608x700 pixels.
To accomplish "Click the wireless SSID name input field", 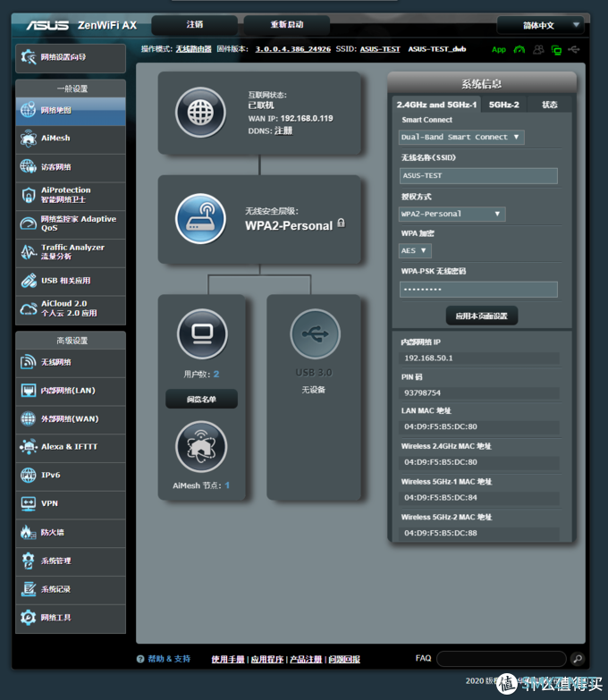I will click(478, 176).
